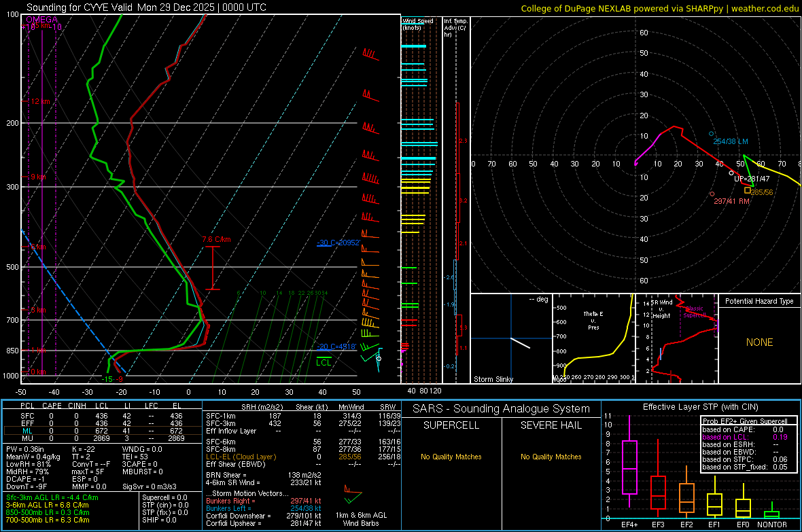Click the Theta-E v. Pres label
The height and width of the screenshot is (532, 802).
(x=593, y=320)
